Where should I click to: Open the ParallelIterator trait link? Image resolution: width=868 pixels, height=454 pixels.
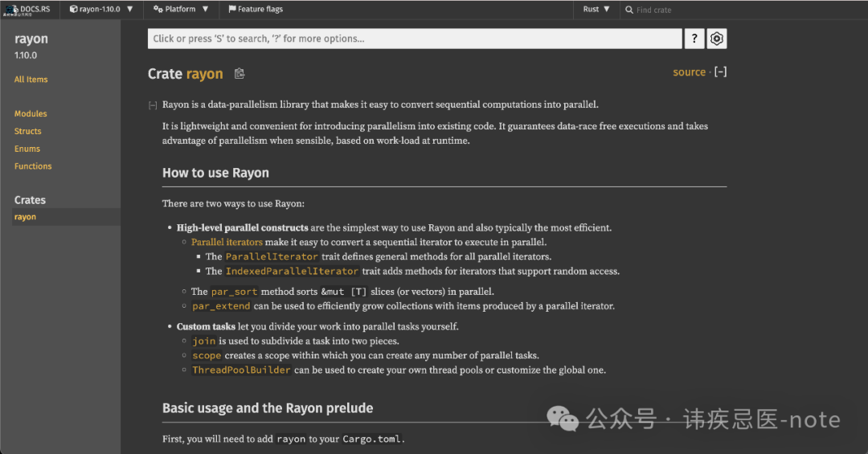click(x=272, y=256)
